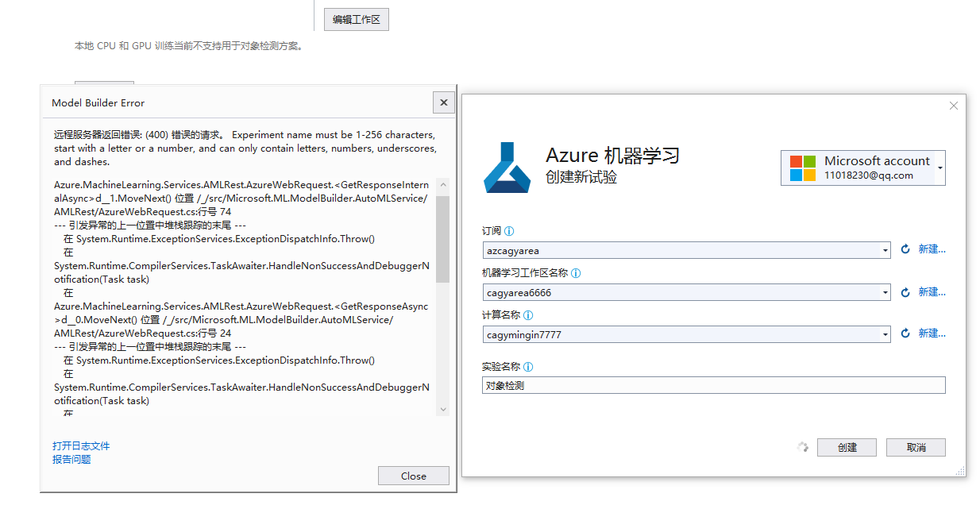Click the Model Builder Error title text
Image resolution: width=980 pixels, height=505 pixels.
98,103
